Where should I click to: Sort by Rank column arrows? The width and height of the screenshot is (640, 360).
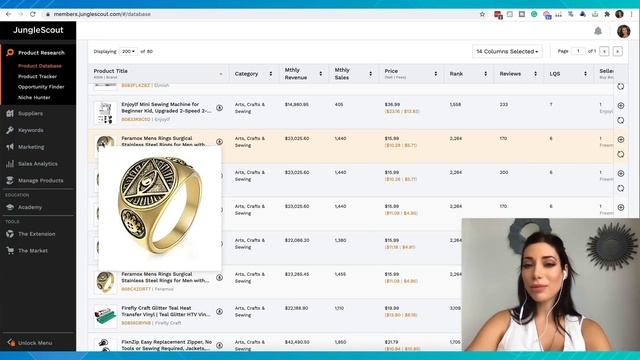(485, 74)
